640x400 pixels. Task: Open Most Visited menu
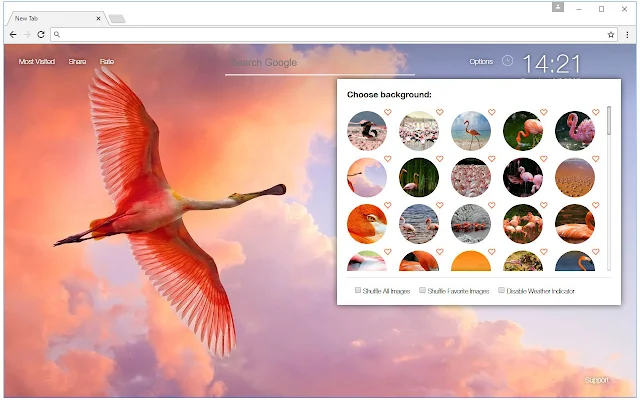click(x=37, y=62)
